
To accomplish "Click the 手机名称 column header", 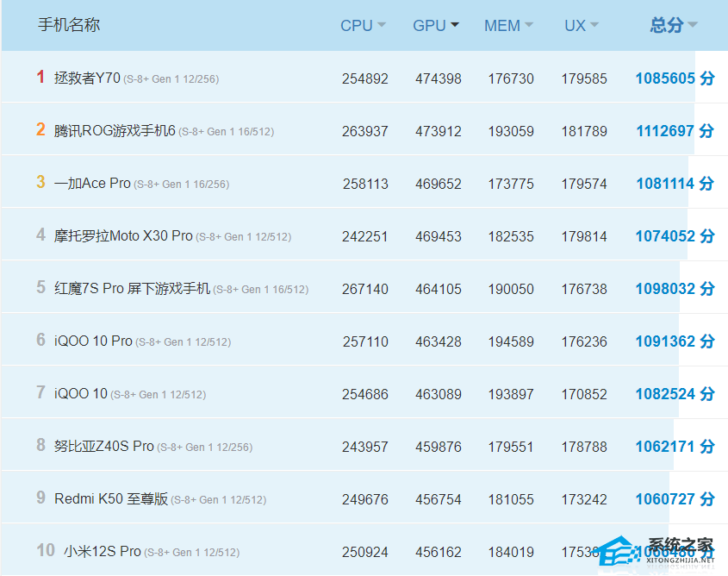I will click(x=69, y=25).
